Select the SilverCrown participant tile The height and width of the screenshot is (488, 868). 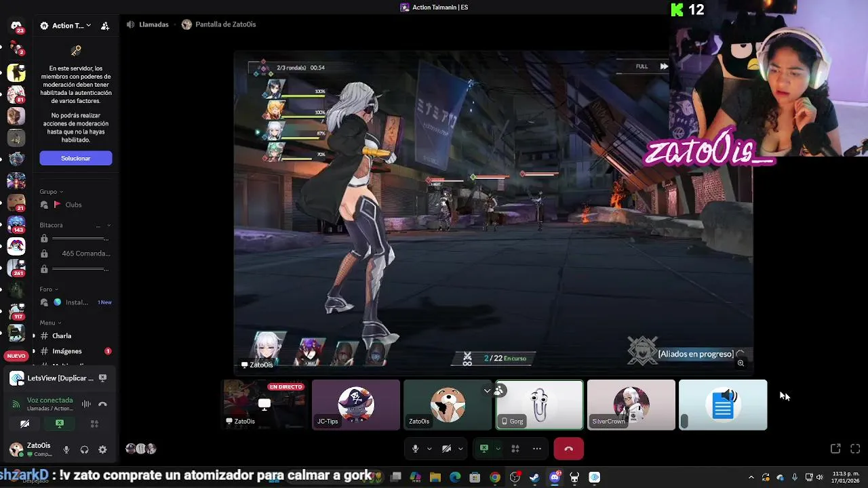click(x=631, y=405)
